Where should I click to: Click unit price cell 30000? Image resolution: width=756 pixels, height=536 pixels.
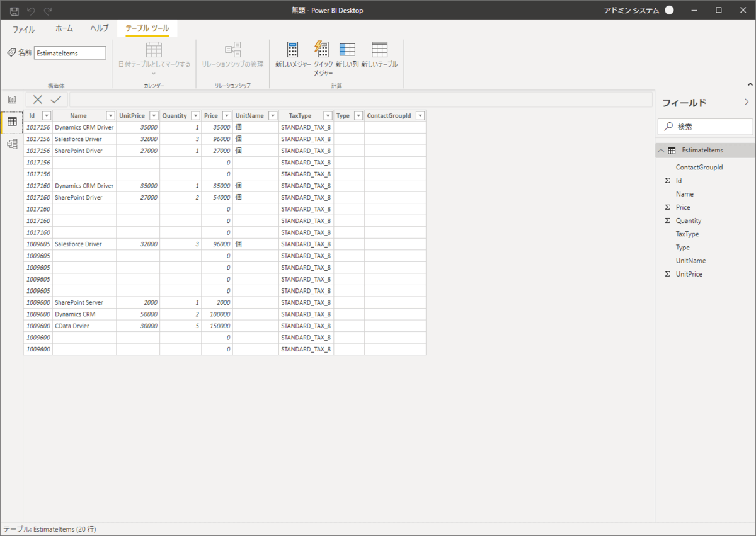click(138, 326)
